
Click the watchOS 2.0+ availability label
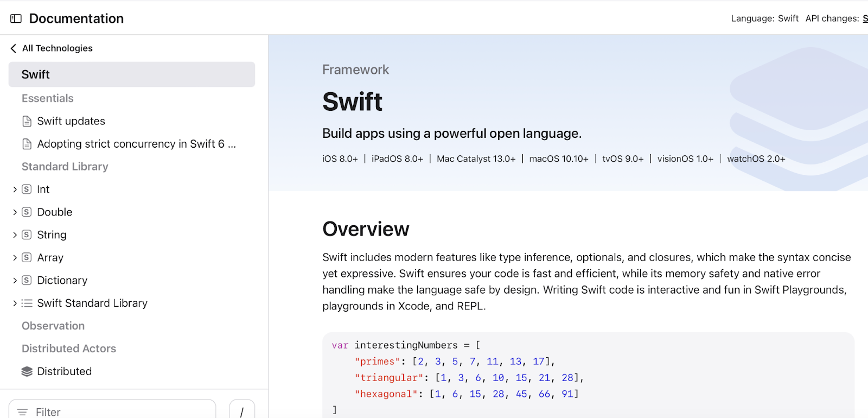coord(756,159)
